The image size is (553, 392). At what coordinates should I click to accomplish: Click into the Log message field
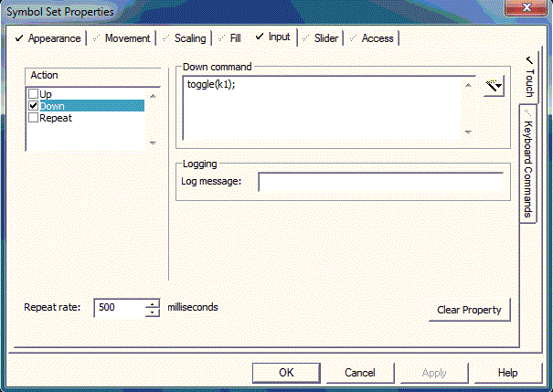coord(383,182)
